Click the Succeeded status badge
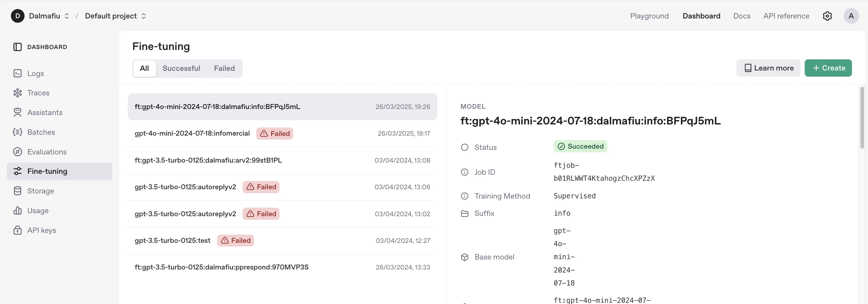The height and width of the screenshot is (304, 868). (x=580, y=146)
